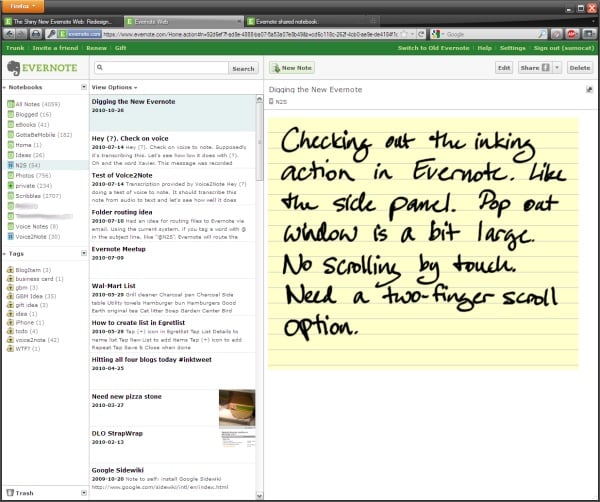Viewport: 600px width, 502px height.
Task: Select Voice2Note notebook icon
Action: (x=11, y=237)
